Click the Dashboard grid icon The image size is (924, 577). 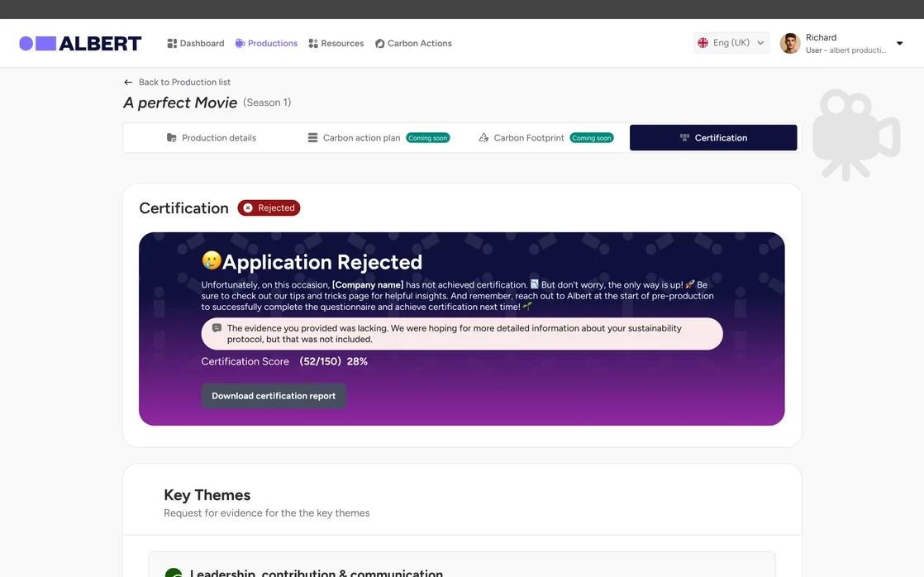coord(172,43)
